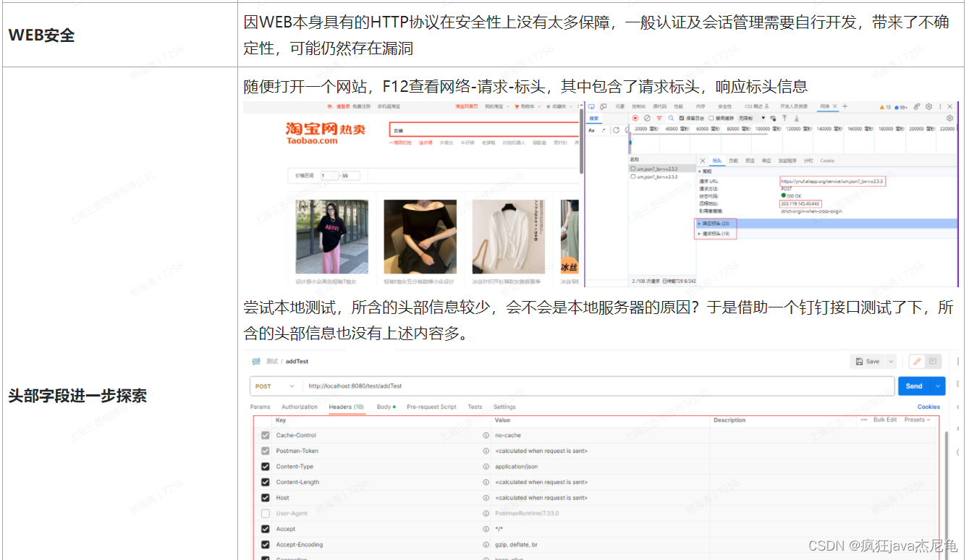Screen dimensions: 969x560
Task: Toggle the DevTools device emulation icon
Action: pyautogui.click(x=604, y=106)
